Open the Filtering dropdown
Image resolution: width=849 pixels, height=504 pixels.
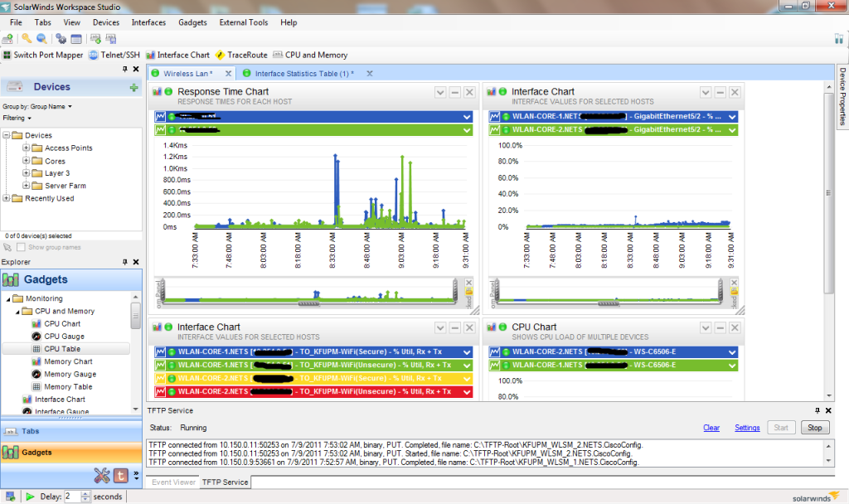click(x=17, y=118)
